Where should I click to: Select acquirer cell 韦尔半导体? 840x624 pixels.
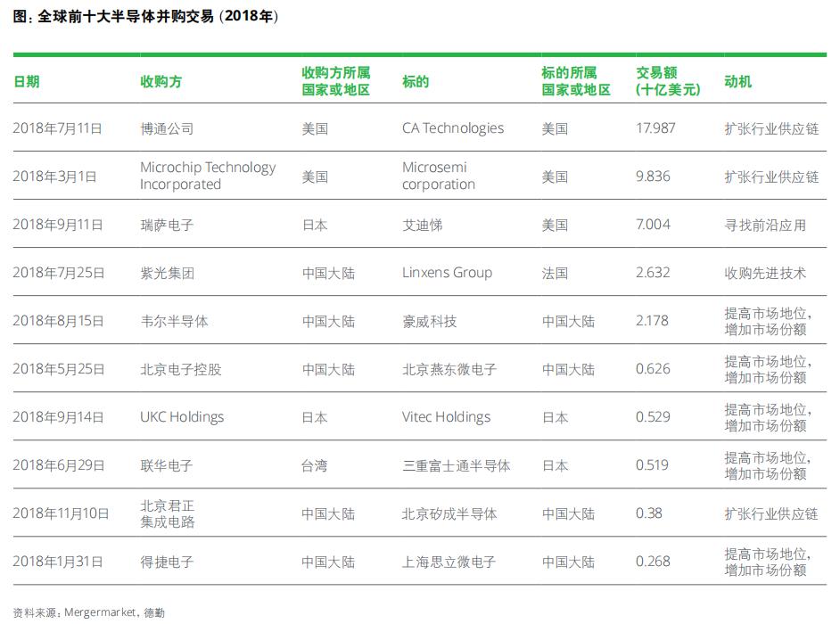click(174, 322)
